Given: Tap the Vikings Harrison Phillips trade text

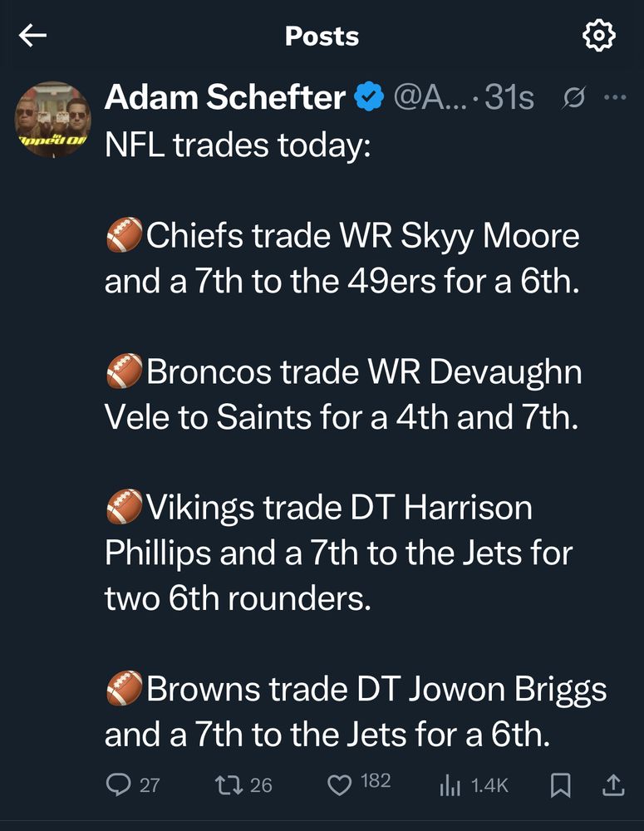Looking at the screenshot, I should pos(339,553).
